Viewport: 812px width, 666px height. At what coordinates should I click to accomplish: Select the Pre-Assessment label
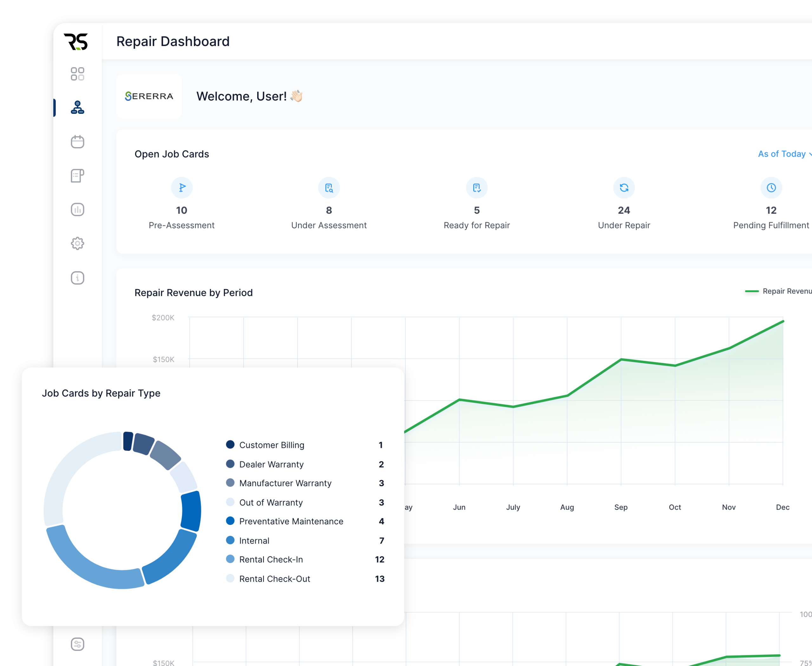[x=182, y=225]
